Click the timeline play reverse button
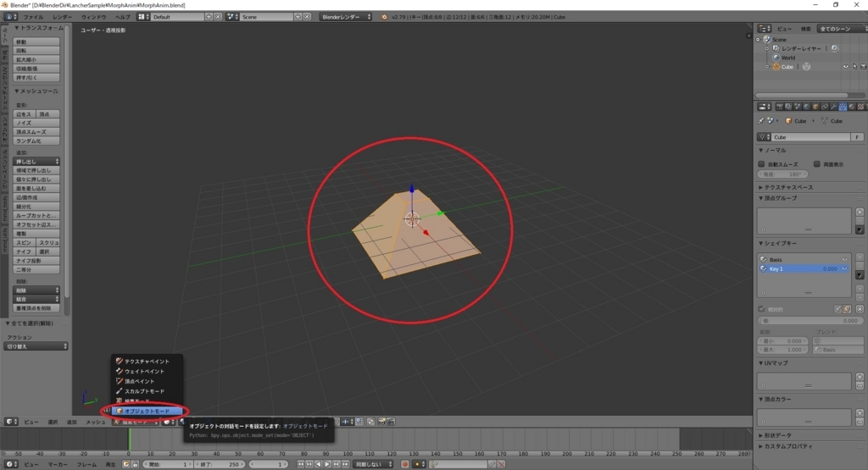 pyautogui.click(x=319, y=464)
